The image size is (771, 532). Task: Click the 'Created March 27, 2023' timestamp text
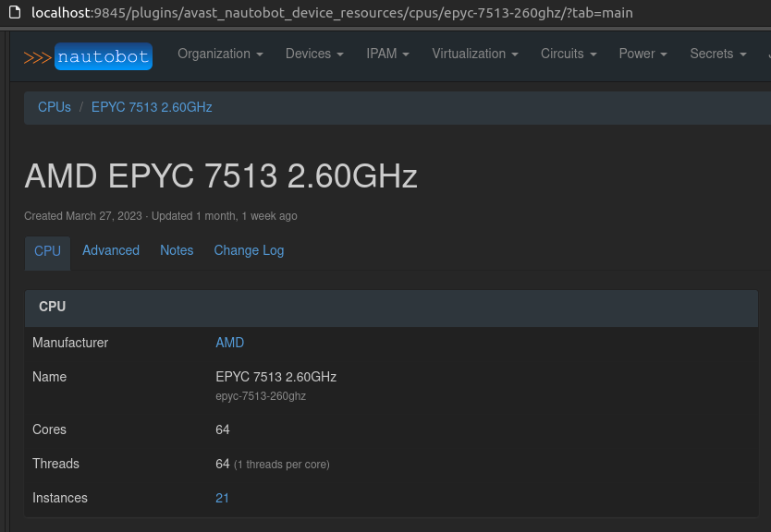pyautogui.click(x=83, y=216)
